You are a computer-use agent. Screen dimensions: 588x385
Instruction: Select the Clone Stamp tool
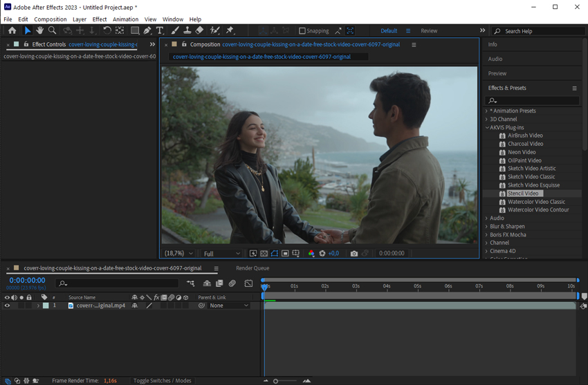click(x=187, y=30)
